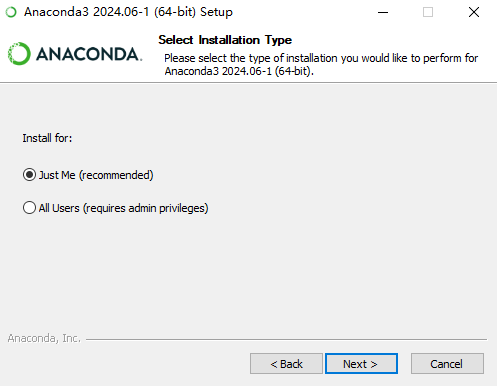Screen dimensions: 497x386
Task: Continue with the Next > button
Action: tap(361, 364)
